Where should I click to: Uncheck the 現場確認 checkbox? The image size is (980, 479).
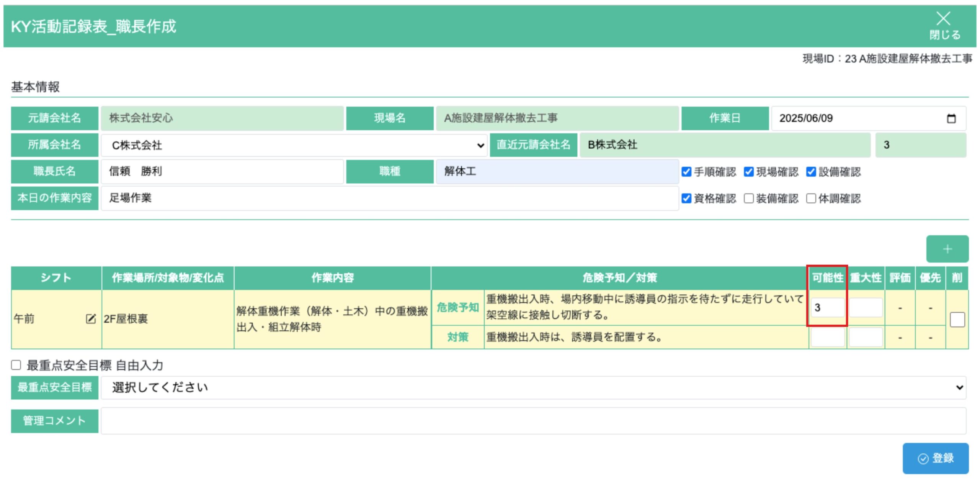pos(748,172)
